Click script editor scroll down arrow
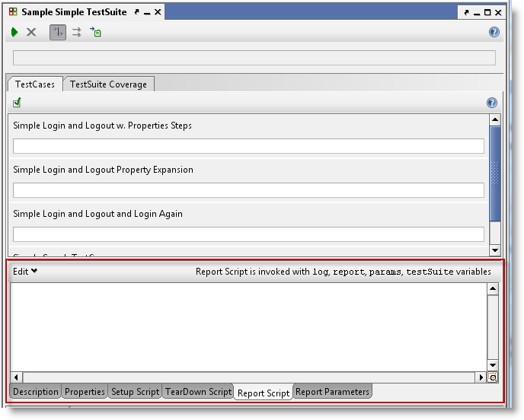The width and height of the screenshot is (524, 420). (493, 365)
